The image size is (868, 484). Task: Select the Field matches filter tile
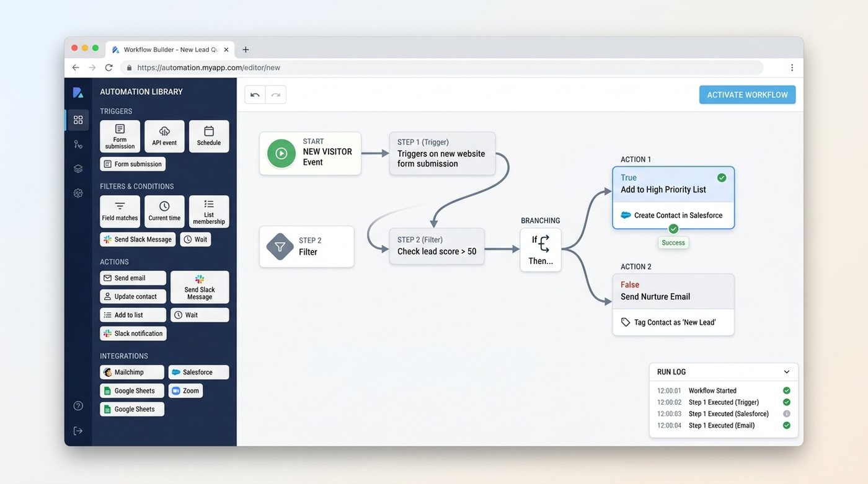click(120, 212)
